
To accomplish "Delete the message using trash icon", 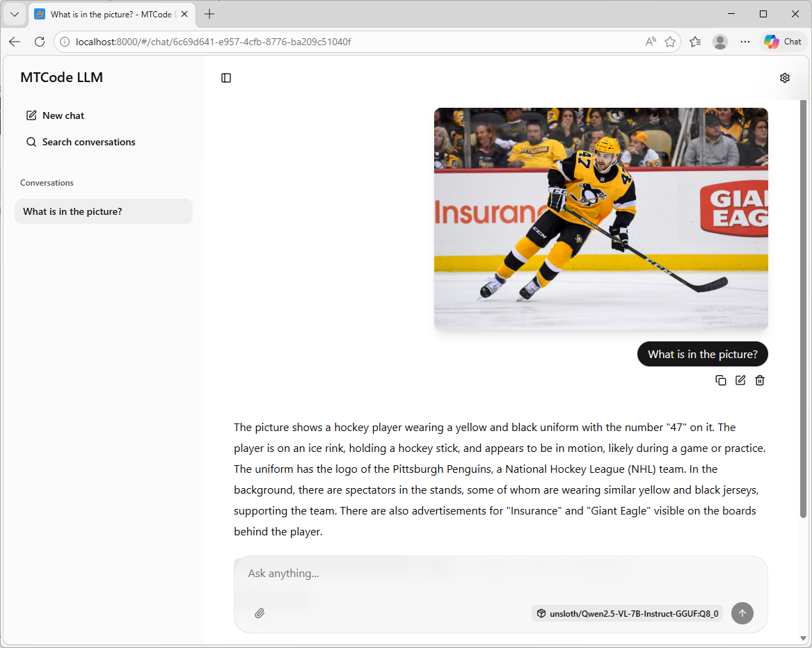I will [x=760, y=380].
